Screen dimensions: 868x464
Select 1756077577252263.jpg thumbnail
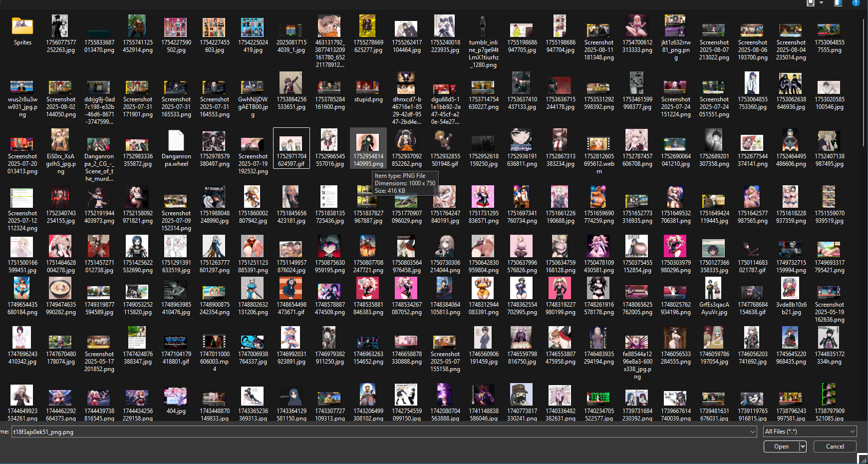pyautogui.click(x=61, y=26)
